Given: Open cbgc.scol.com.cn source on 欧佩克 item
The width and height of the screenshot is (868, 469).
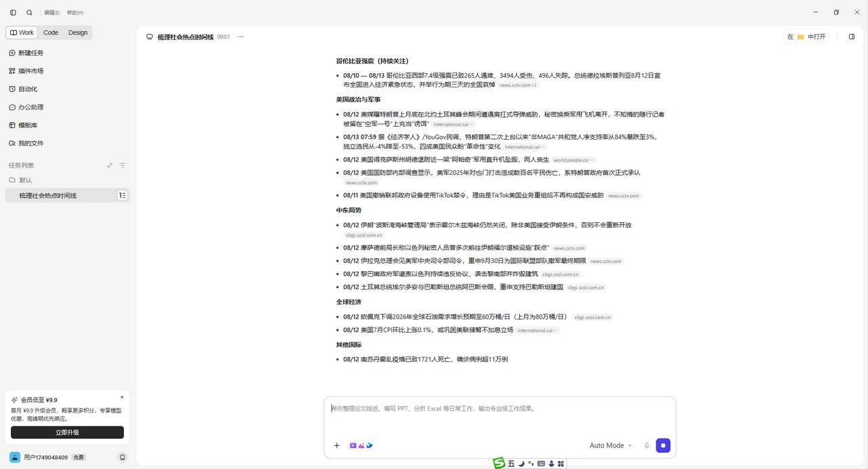Looking at the screenshot, I should tap(593, 317).
